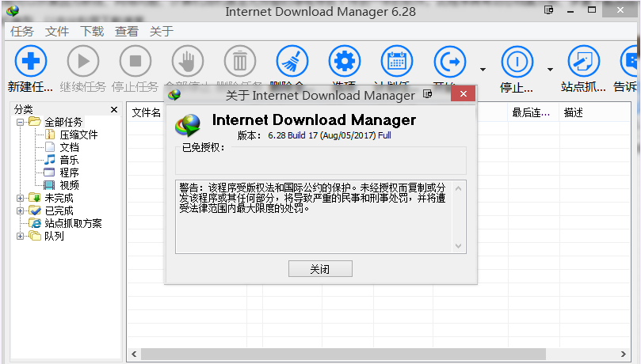
Task: Click the 关闭 button in About dialog
Action: (x=320, y=269)
